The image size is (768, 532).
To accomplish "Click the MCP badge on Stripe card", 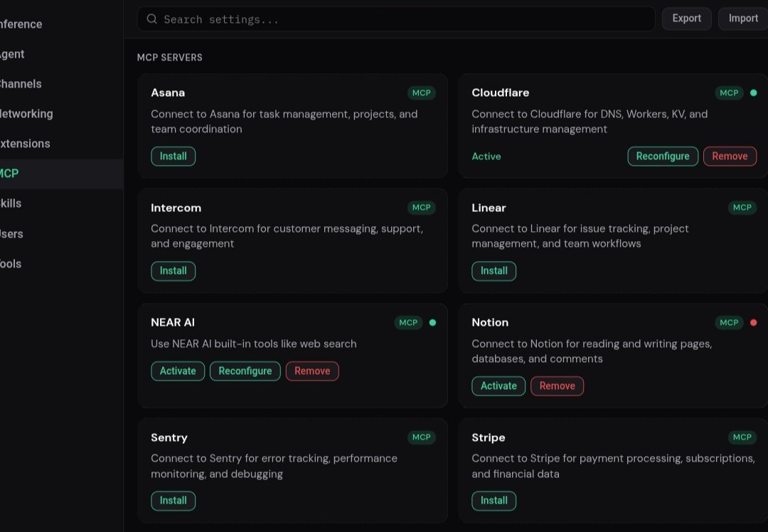I will (x=742, y=437).
